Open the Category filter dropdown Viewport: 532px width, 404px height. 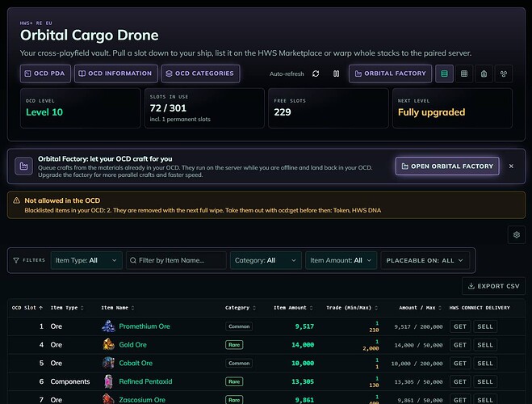[x=266, y=260]
